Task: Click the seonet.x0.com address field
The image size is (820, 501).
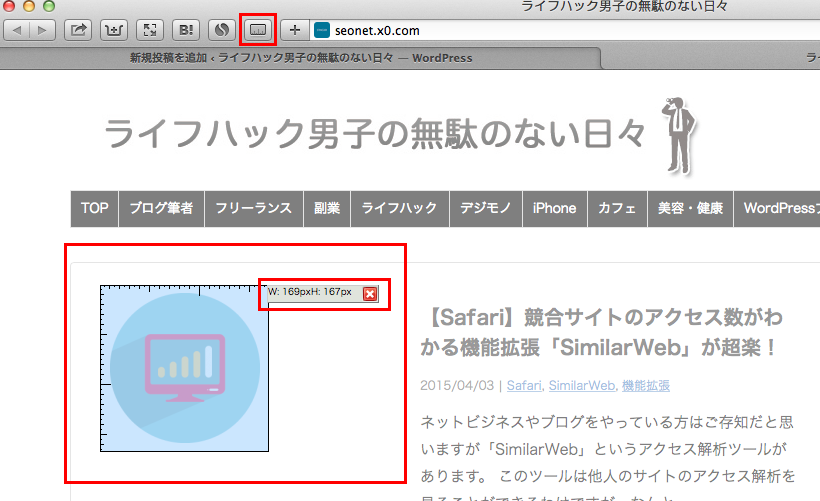Action: pyautogui.click(x=565, y=30)
